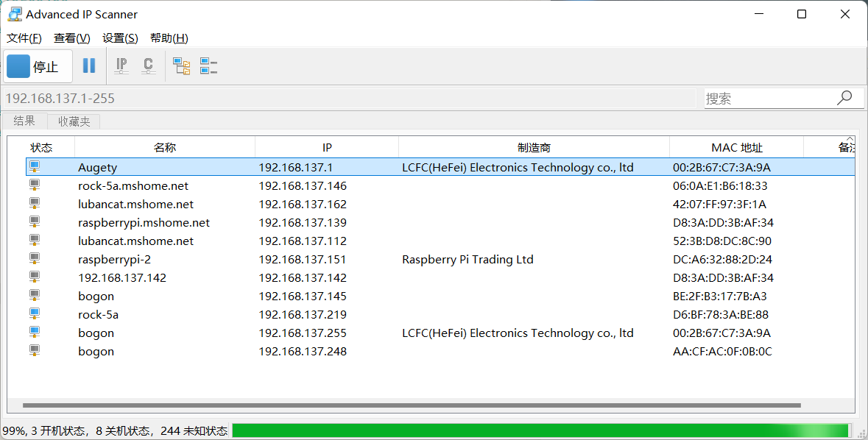868x440 pixels.
Task: Click the computer icon for rock-5a.mshome.net
Action: pos(35,185)
